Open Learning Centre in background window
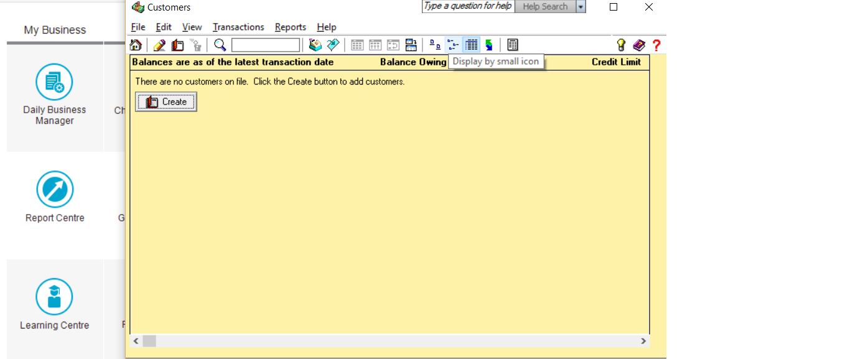 point(54,304)
